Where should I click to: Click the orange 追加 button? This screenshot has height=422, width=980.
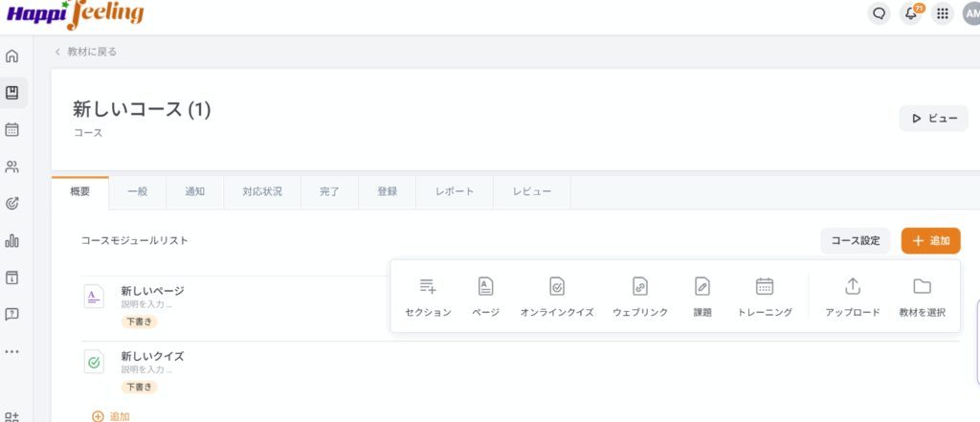pos(930,241)
